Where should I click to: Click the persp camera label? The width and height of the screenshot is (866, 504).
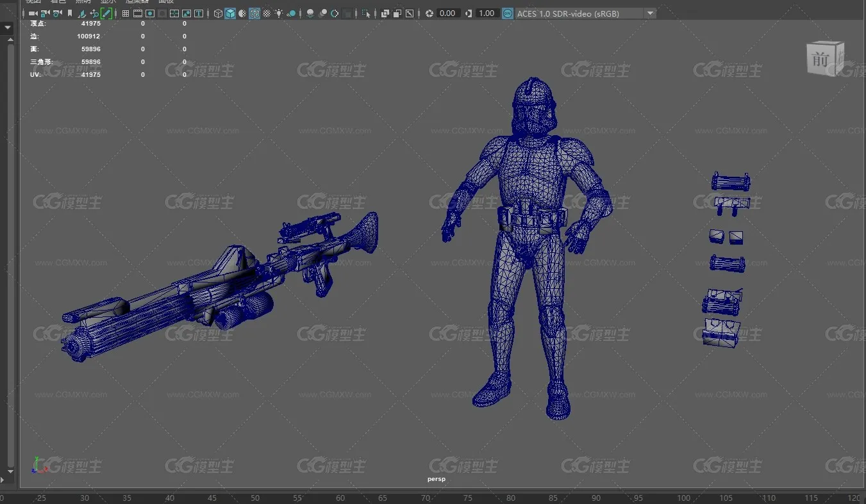[x=437, y=478]
